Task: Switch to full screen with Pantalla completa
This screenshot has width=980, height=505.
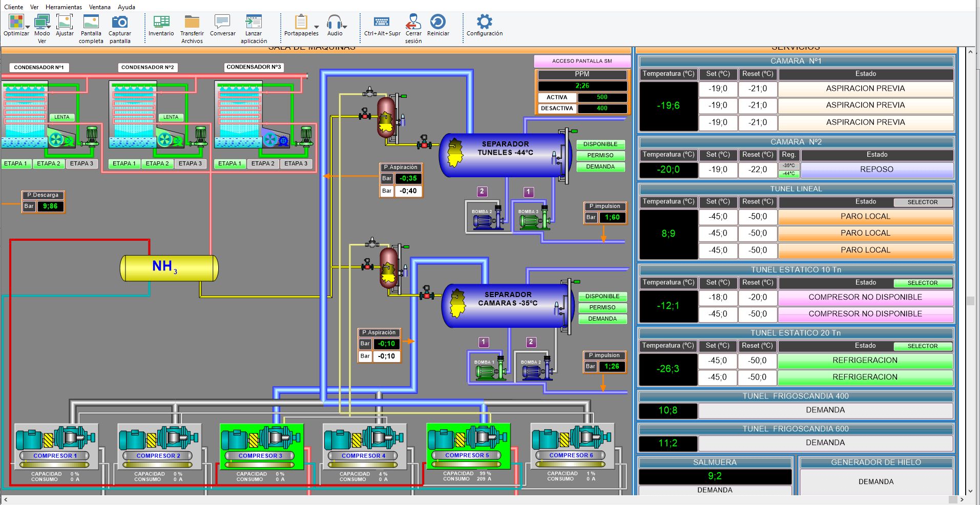Action: [x=91, y=22]
